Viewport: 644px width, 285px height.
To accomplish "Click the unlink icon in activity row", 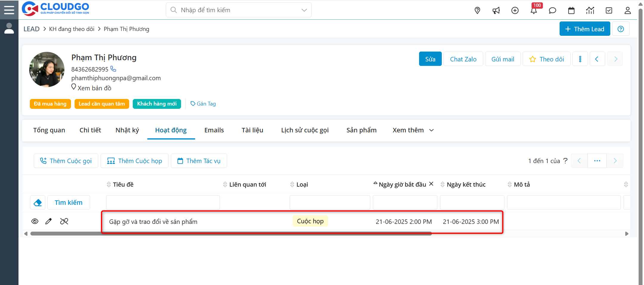I will coord(64,221).
